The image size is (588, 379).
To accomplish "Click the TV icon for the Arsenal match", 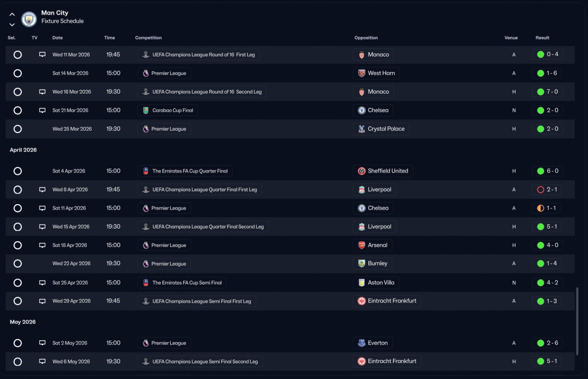I will [42, 245].
